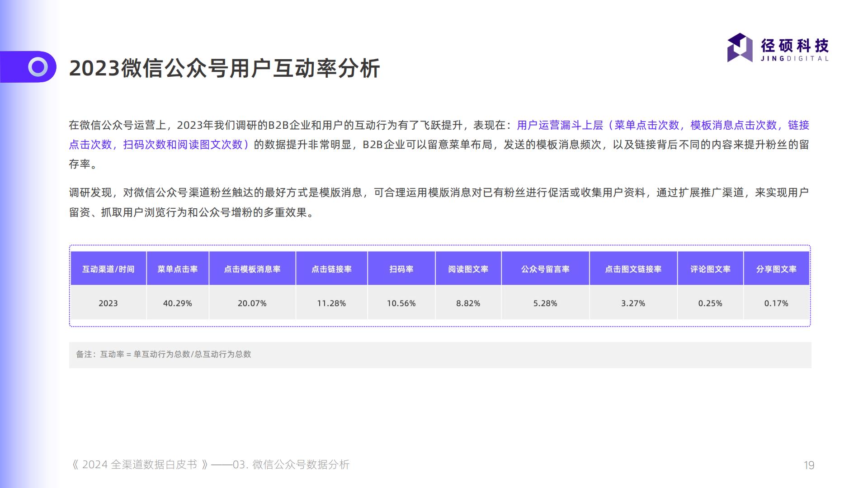Click the 20.07% value cell
The width and height of the screenshot is (868, 488).
(252, 303)
